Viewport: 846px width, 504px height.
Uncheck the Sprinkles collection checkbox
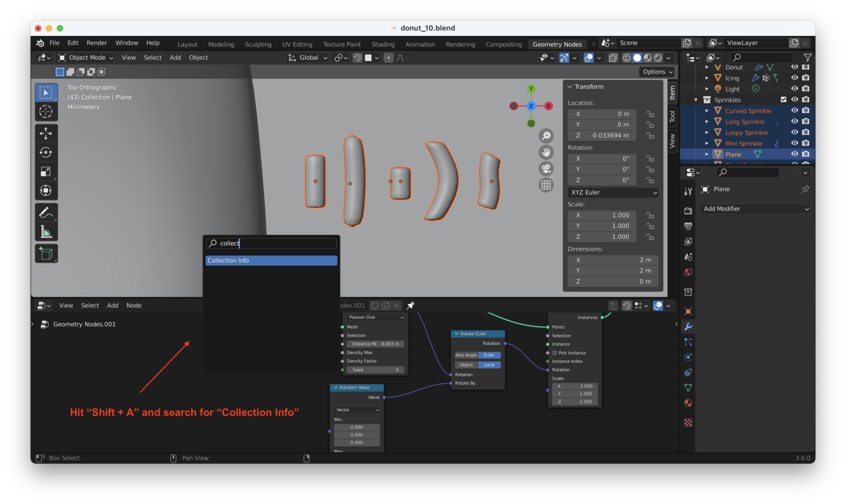[783, 100]
